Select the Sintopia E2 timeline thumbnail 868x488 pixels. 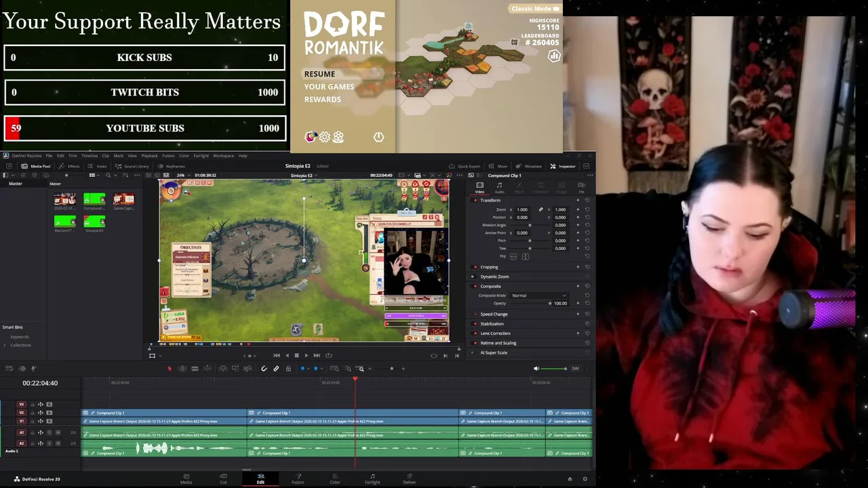tap(94, 222)
